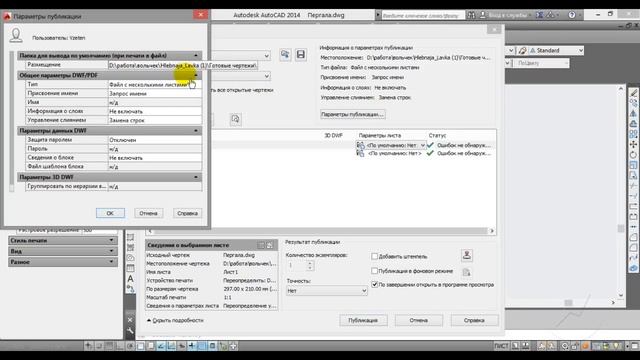The height and width of the screenshot is (360, 640).
Task: Select the Erase tool in right toolbar
Action: click(633, 93)
